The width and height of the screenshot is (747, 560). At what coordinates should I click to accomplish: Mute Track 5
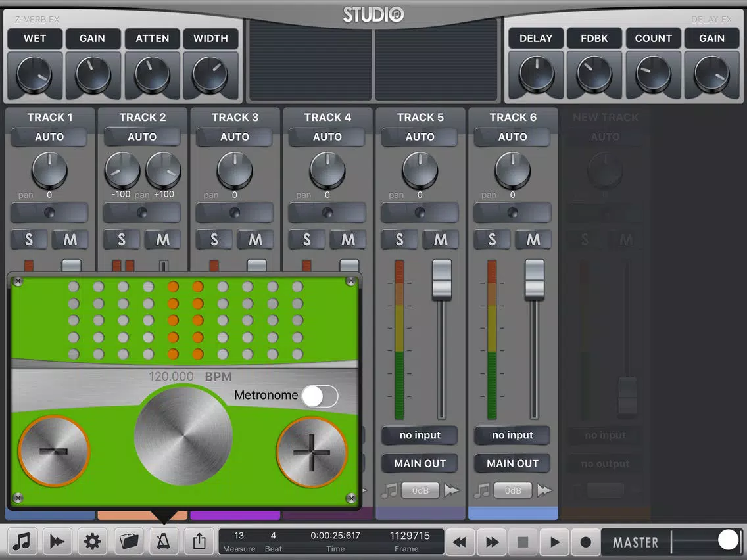[441, 239]
